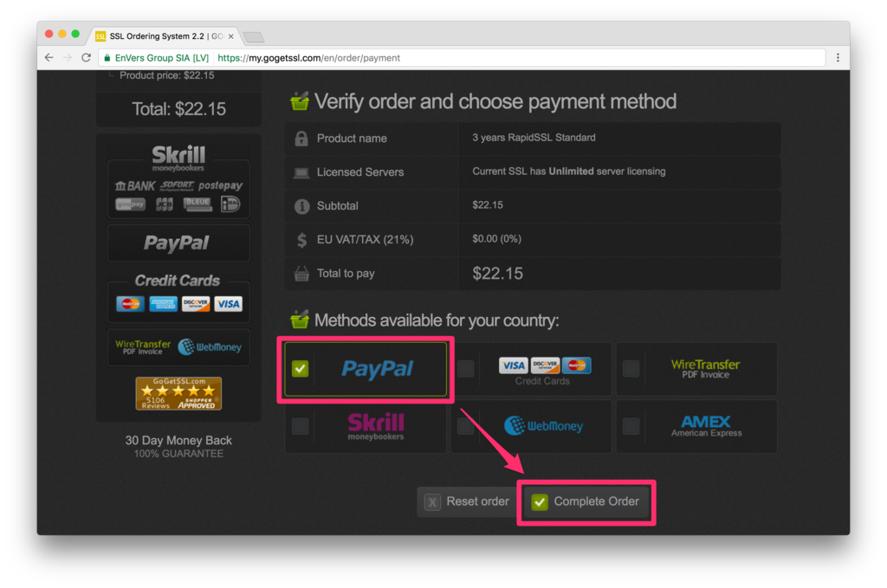Click the basket icon next to Verify order heading
Viewport: 887px width, 588px height.
(x=300, y=101)
